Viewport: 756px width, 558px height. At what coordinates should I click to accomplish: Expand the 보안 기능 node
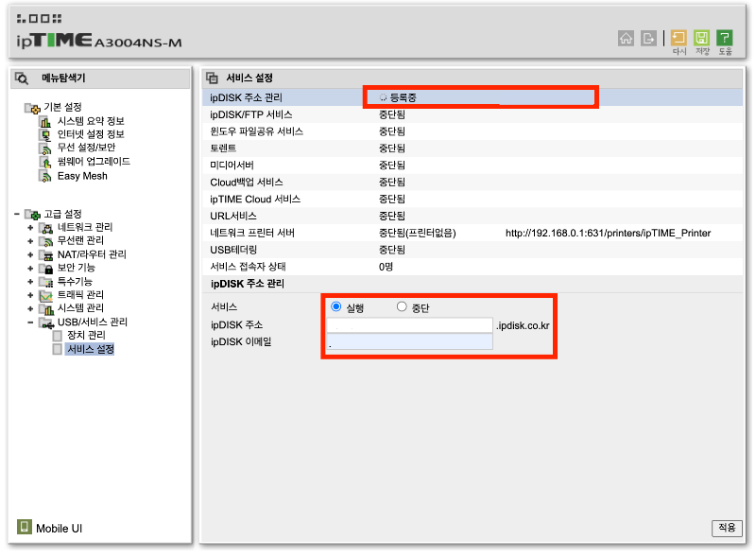point(30,268)
